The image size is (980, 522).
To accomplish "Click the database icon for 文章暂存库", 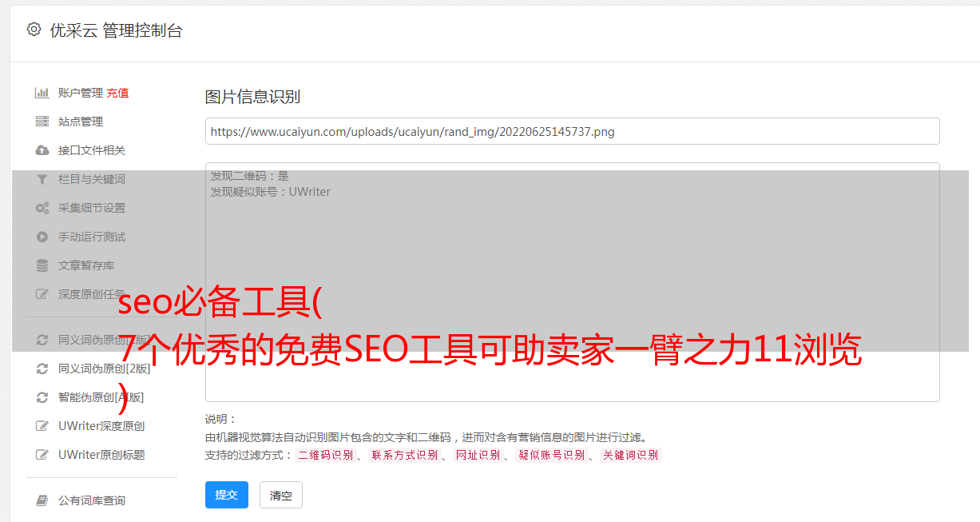I will pos(42,265).
